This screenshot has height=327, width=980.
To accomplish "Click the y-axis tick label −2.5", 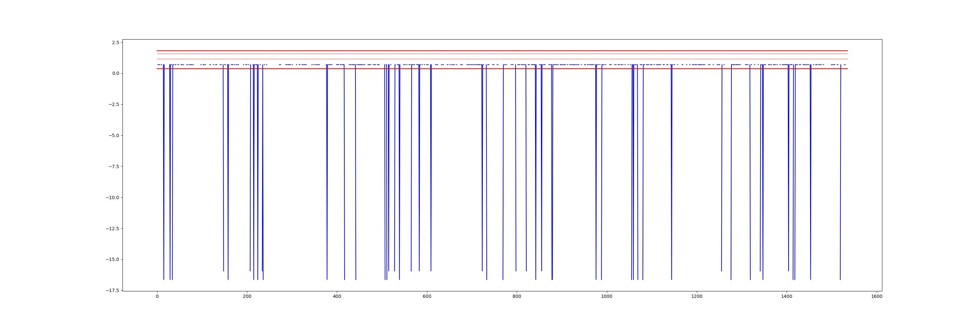I will tap(114, 105).
